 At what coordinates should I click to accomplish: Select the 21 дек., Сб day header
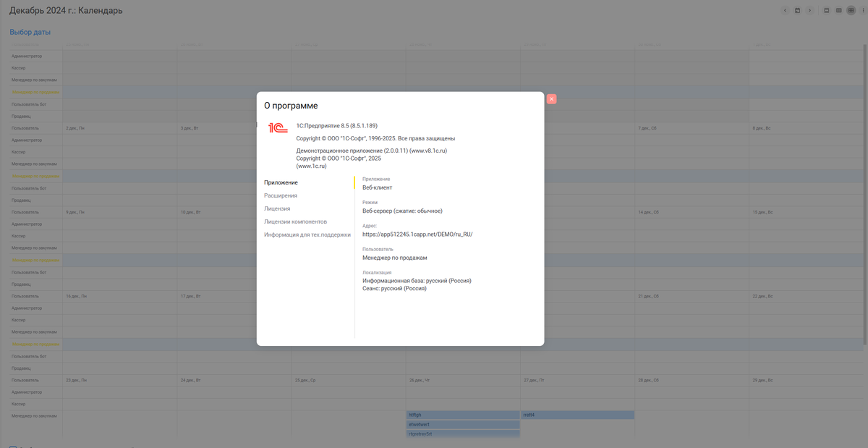(648, 296)
